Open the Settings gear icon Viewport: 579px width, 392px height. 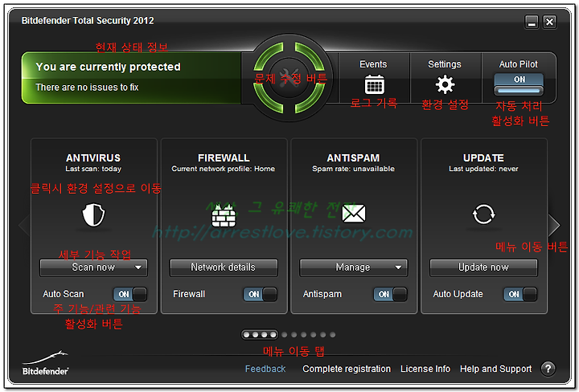click(445, 84)
